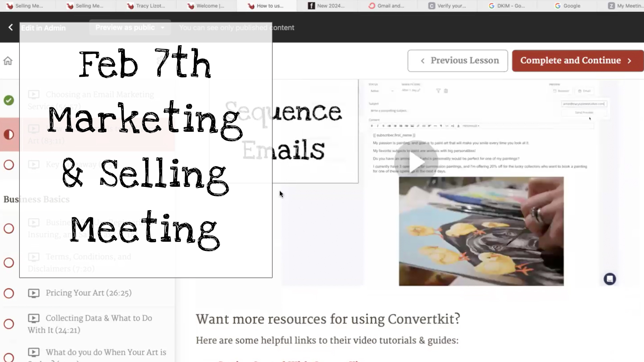This screenshot has width=644, height=362.
Task: Click half-filled progress circle of current lesson
Action: click(9, 134)
